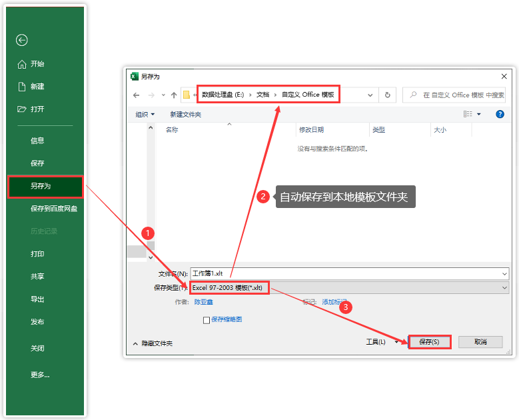Viewport: 519px width, 420px height.
Task: Click the author name 陈亚鑫
Action: [204, 302]
